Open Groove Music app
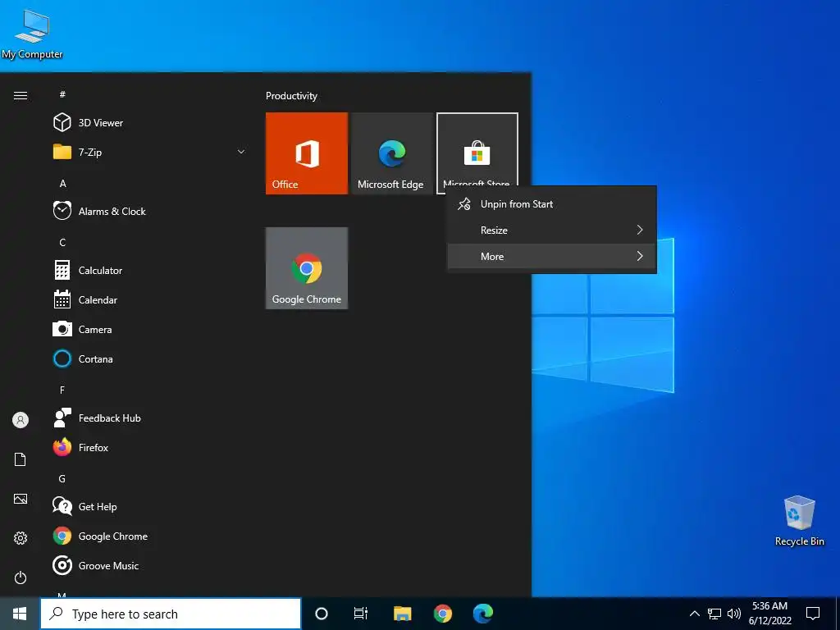Screen dimensions: 840x630 point(151,566)
